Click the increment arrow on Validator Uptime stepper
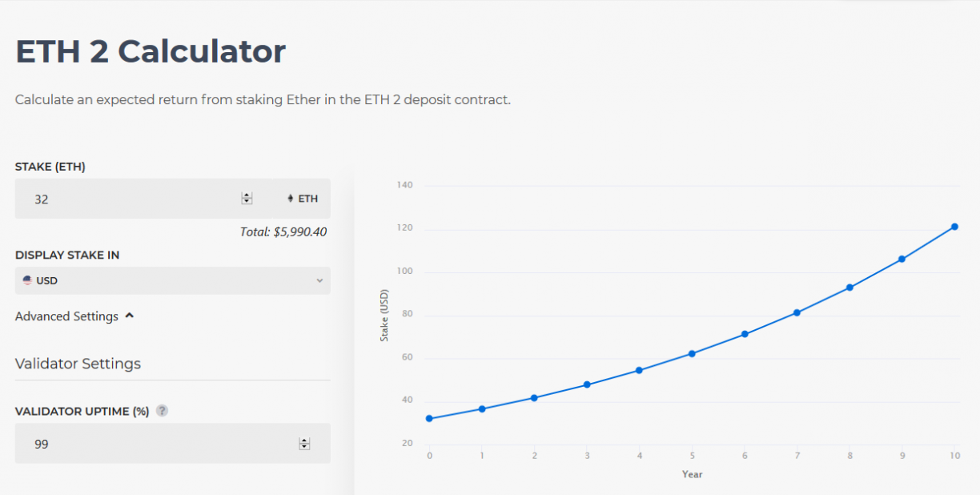 (304, 439)
